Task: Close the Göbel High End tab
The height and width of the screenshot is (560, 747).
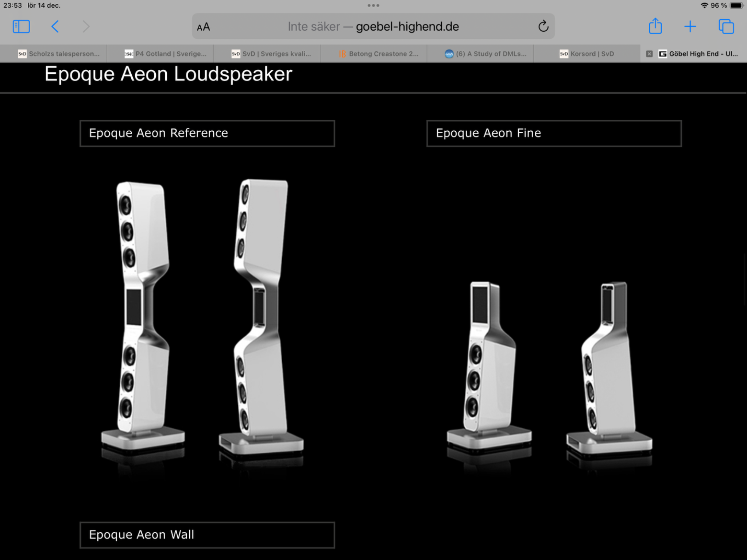Action: point(649,54)
